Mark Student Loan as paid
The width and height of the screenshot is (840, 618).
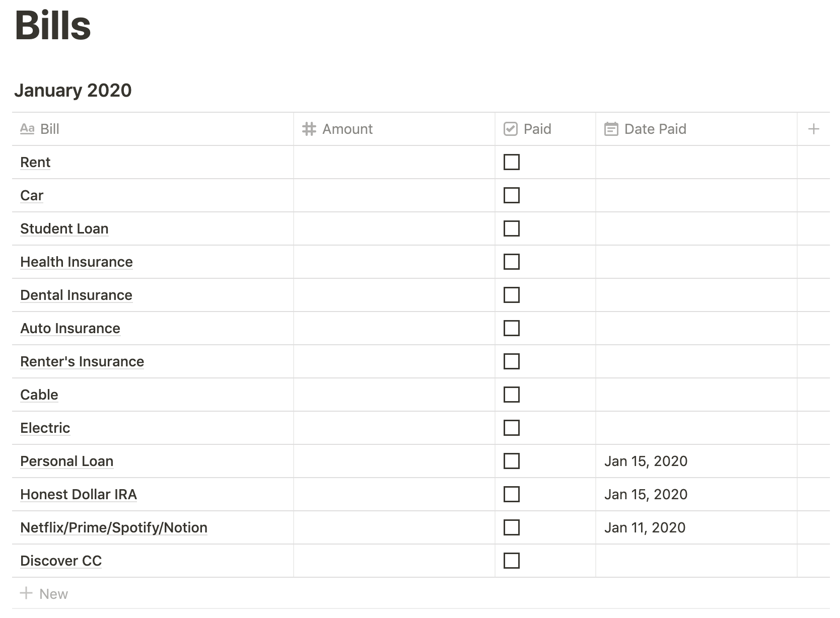click(511, 228)
